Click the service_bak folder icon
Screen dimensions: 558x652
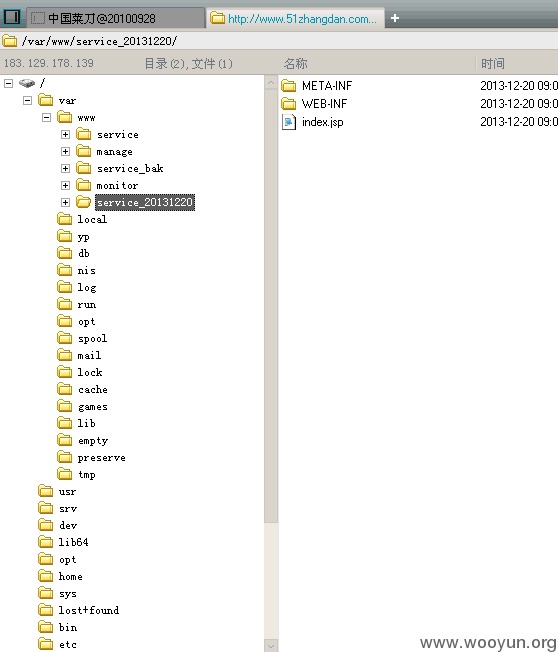pyautogui.click(x=84, y=168)
